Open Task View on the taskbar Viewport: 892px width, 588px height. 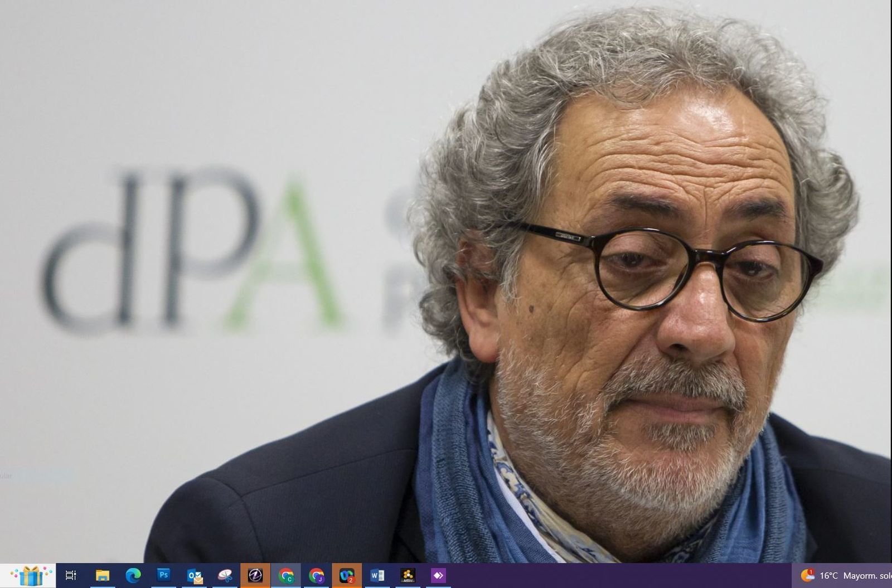[71, 575]
